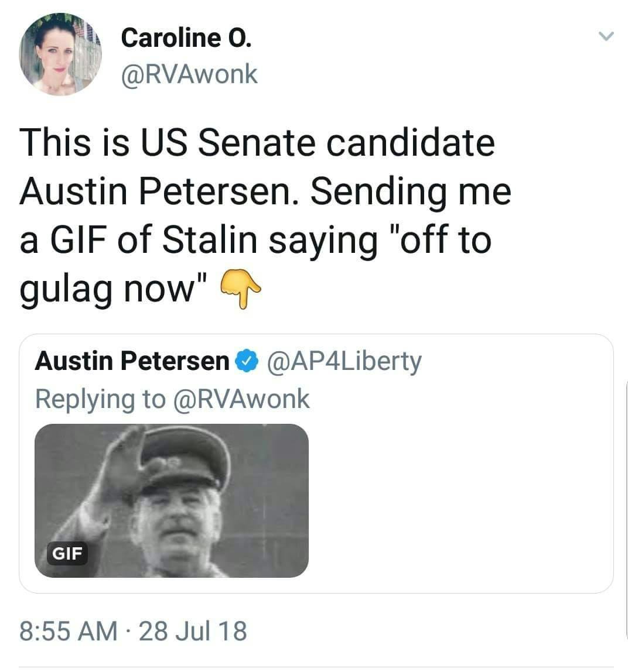This screenshot has height=672, width=628.
Task: Click the GIF badge label
Action: [67, 553]
